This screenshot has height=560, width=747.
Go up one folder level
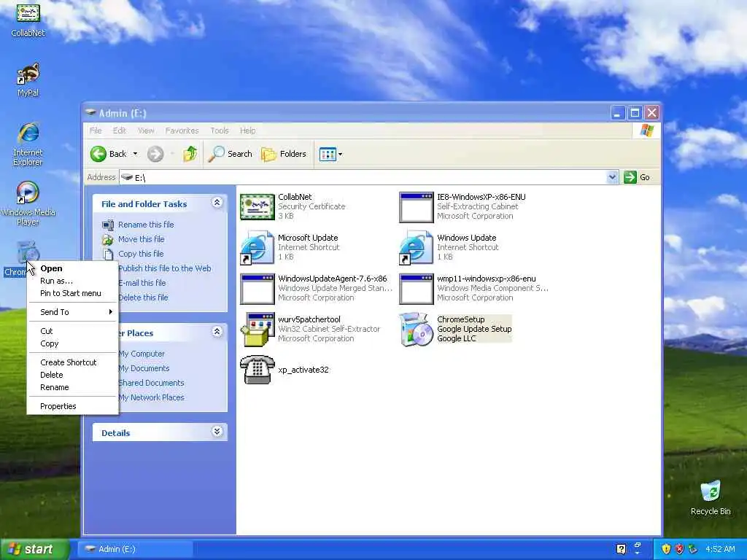[x=190, y=154]
